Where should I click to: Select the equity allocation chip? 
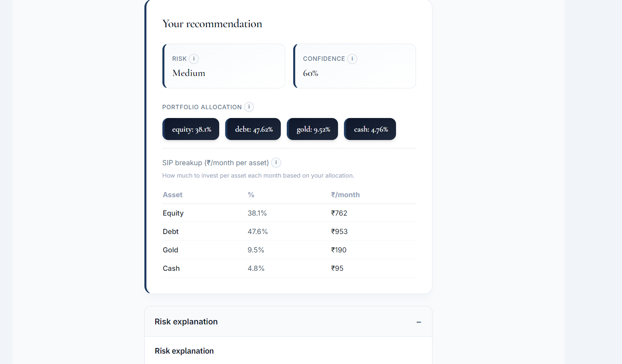(x=191, y=129)
